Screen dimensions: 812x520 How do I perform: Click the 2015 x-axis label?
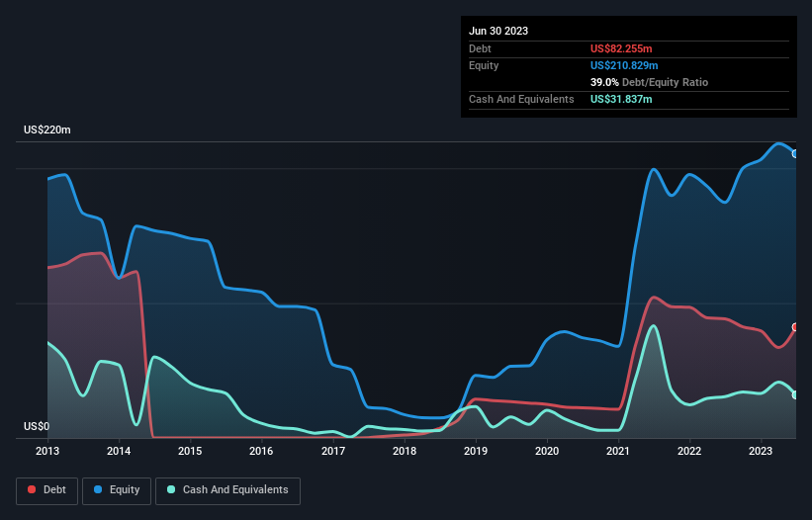(190, 451)
